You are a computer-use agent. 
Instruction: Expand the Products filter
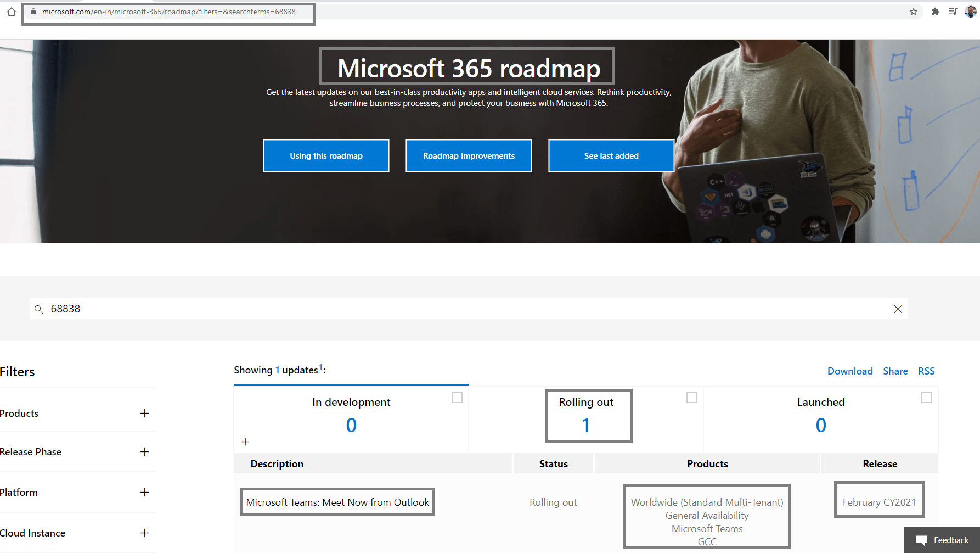click(145, 414)
